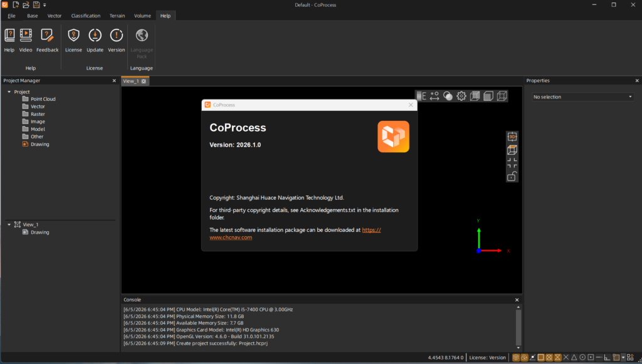Viewport: 642px width, 364px height.
Task: Click the zoom-to-extents corner brackets icon
Action: [512, 163]
